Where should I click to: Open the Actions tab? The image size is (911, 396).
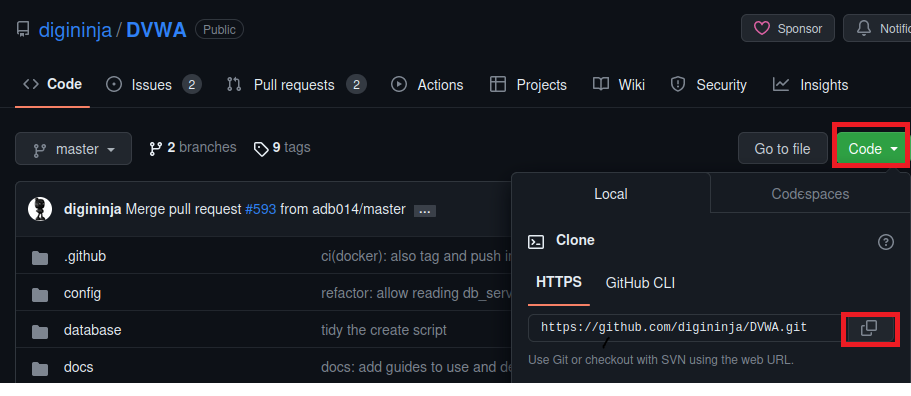(428, 85)
